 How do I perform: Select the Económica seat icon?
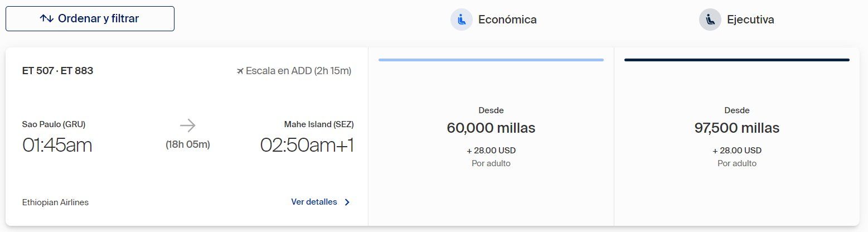click(462, 20)
